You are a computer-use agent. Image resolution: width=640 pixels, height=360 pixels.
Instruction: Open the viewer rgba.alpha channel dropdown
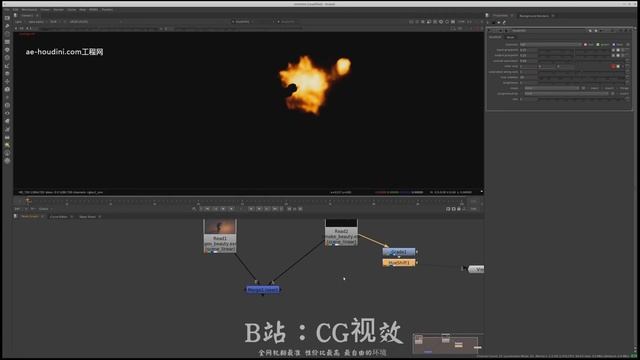click(37, 22)
